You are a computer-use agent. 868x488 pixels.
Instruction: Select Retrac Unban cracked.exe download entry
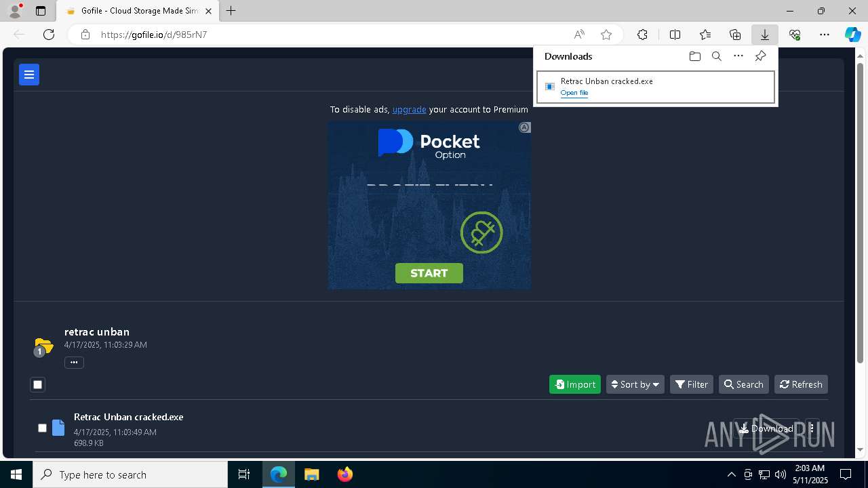(655, 87)
